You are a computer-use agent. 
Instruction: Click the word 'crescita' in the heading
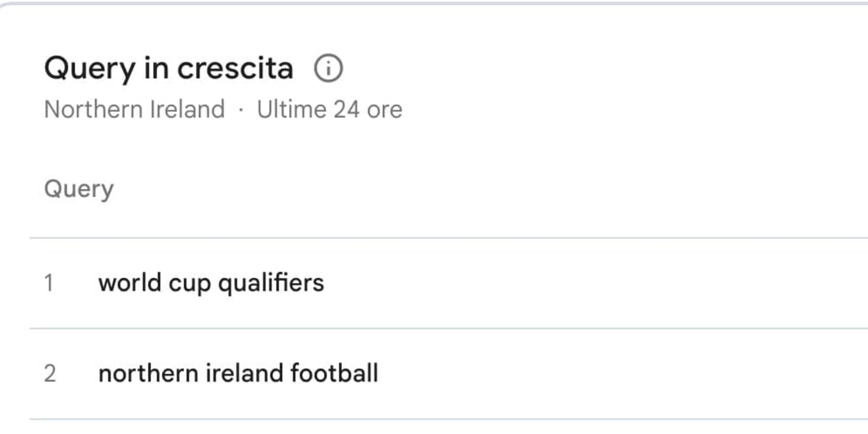click(x=235, y=69)
